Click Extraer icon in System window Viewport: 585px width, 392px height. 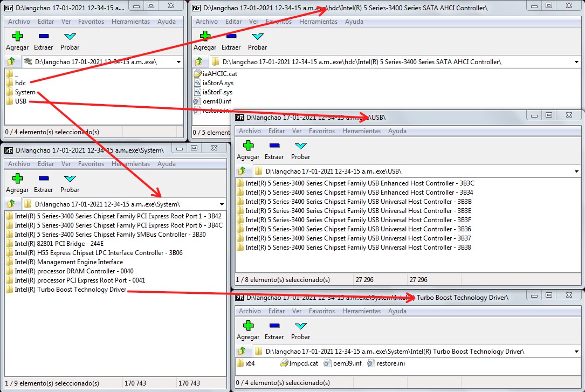pos(44,178)
